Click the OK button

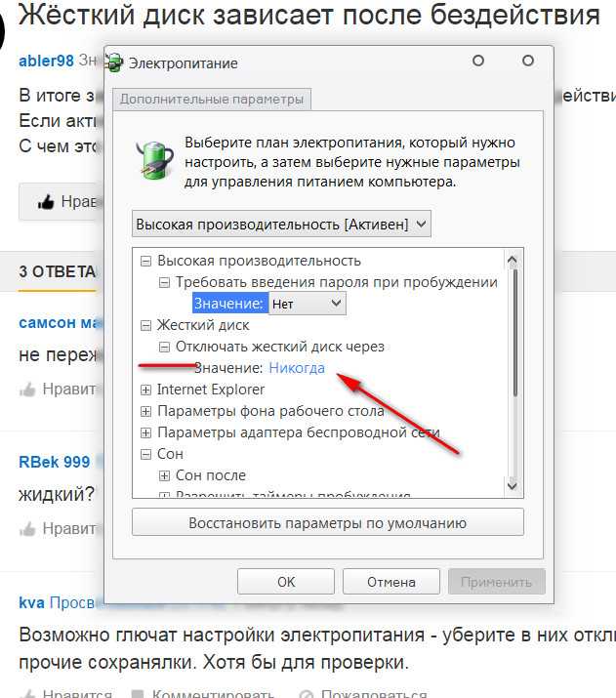[286, 582]
